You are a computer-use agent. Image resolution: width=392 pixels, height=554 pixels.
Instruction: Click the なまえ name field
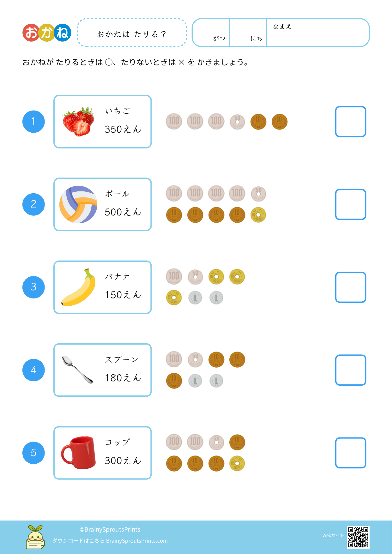click(317, 33)
